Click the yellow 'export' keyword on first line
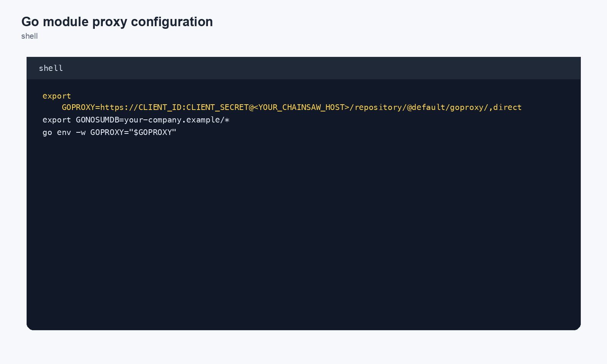Viewport: 607px width, 364px height. pos(57,96)
